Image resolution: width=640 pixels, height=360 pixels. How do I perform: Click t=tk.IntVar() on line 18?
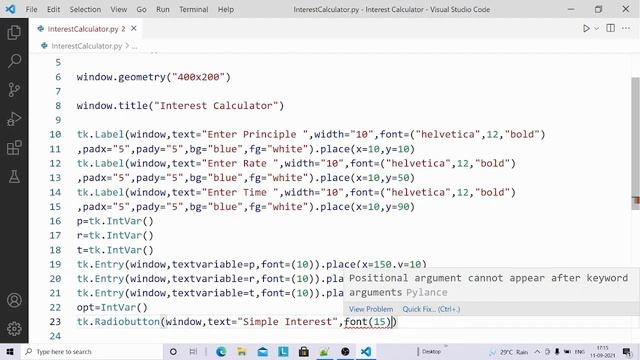[x=115, y=250]
